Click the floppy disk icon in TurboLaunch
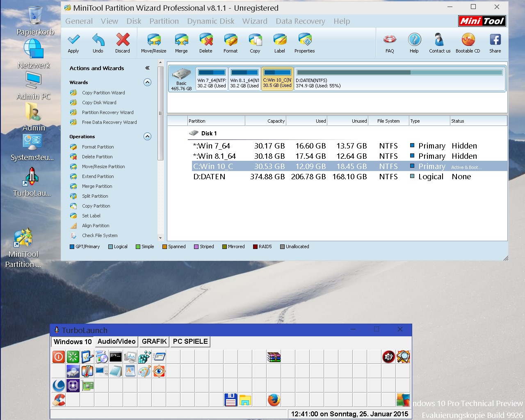The width and height of the screenshot is (525, 420). 231,399
